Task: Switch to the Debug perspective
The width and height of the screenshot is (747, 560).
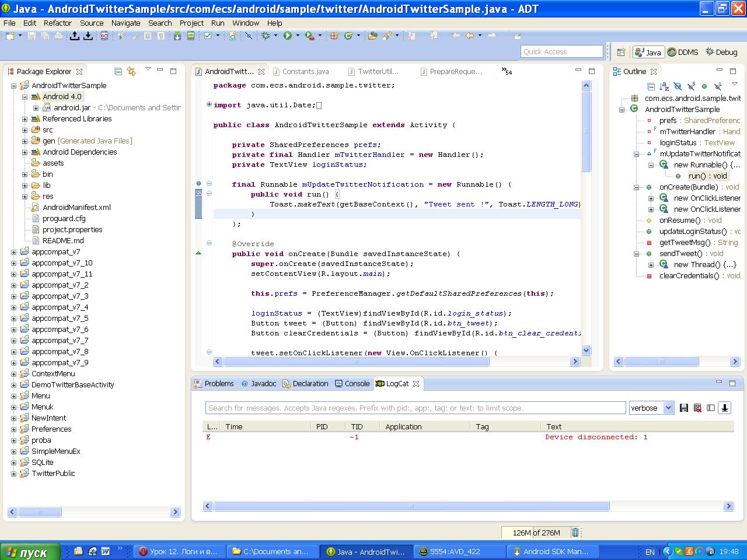Action: [721, 52]
